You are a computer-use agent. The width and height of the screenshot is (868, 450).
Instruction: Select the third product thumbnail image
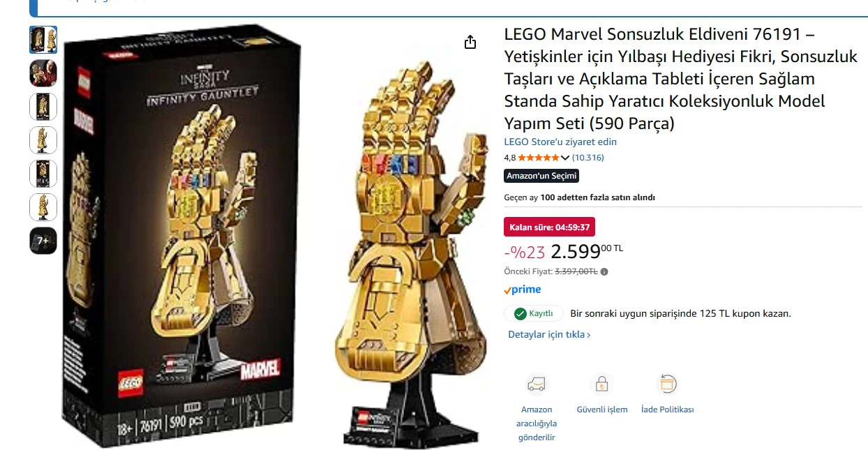43,107
